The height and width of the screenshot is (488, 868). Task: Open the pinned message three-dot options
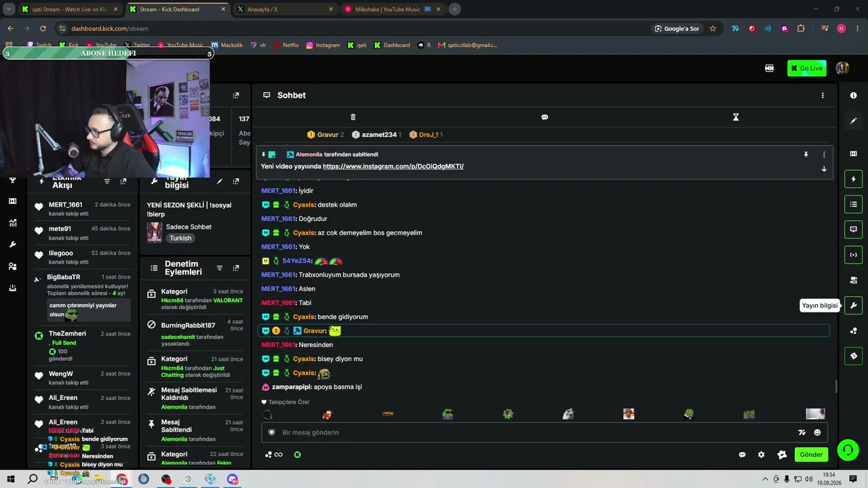[824, 155]
